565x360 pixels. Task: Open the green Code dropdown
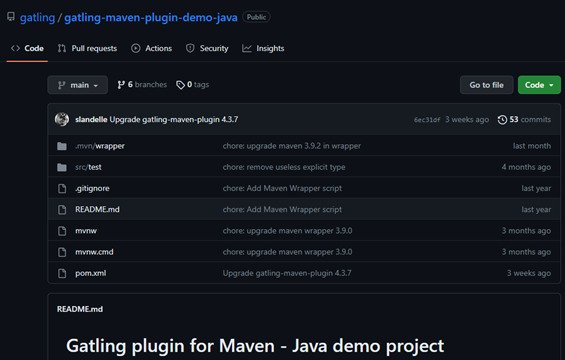539,85
